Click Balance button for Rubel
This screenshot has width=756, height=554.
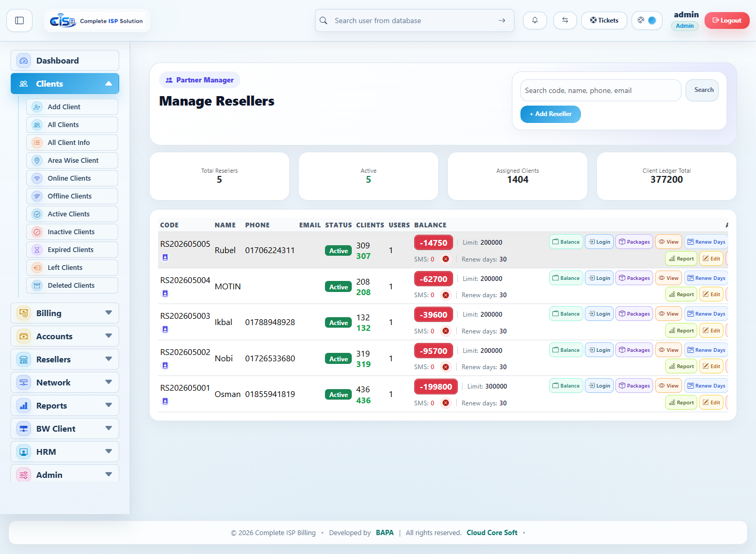tap(566, 242)
